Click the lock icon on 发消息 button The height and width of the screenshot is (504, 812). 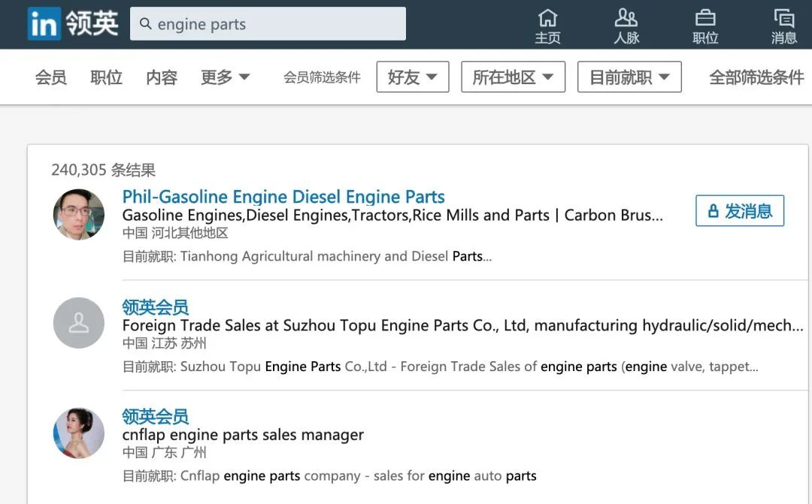point(713,210)
